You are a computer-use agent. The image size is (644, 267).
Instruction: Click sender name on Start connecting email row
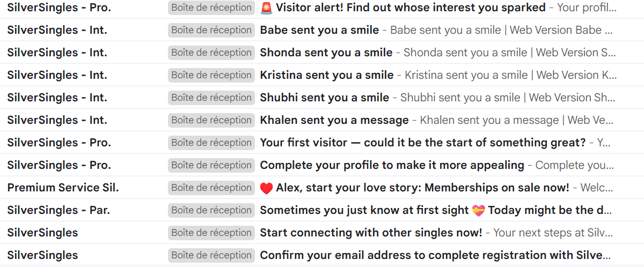[x=42, y=233]
